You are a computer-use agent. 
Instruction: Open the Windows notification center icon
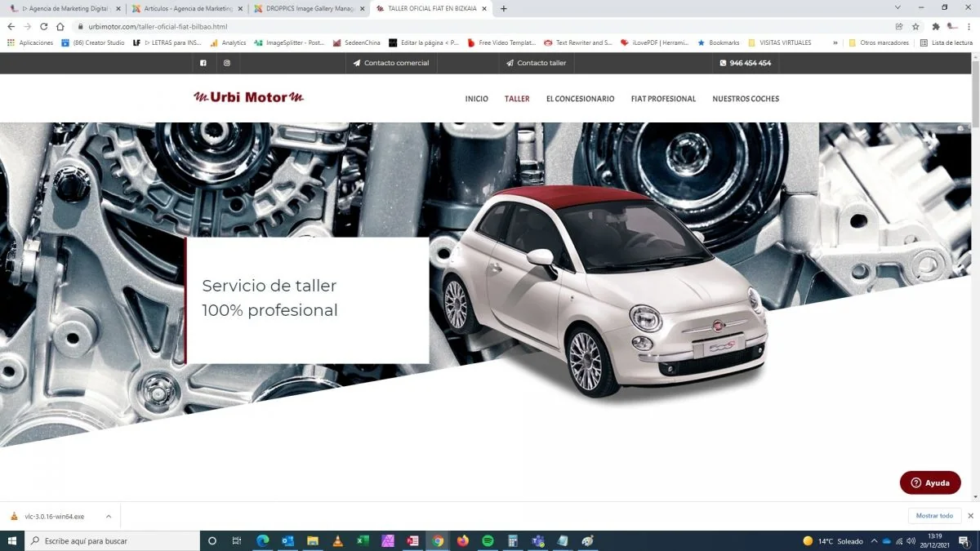tap(964, 540)
